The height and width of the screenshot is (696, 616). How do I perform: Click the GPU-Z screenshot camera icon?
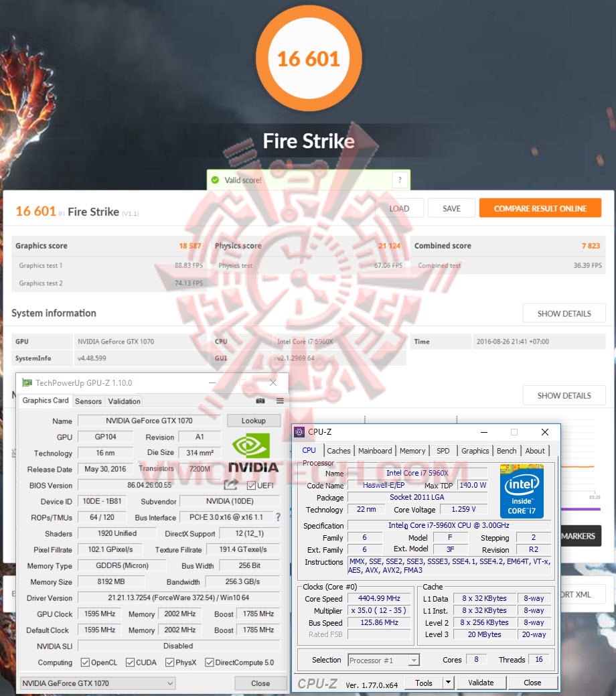pos(260,401)
